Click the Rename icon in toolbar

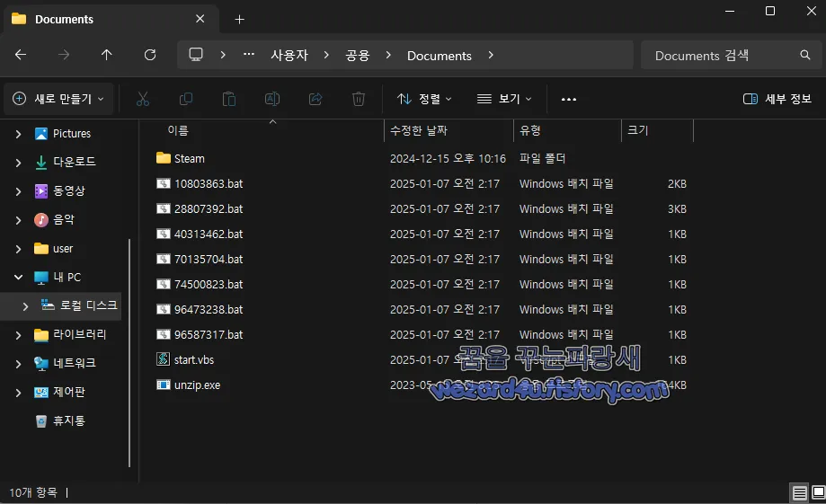[272, 99]
